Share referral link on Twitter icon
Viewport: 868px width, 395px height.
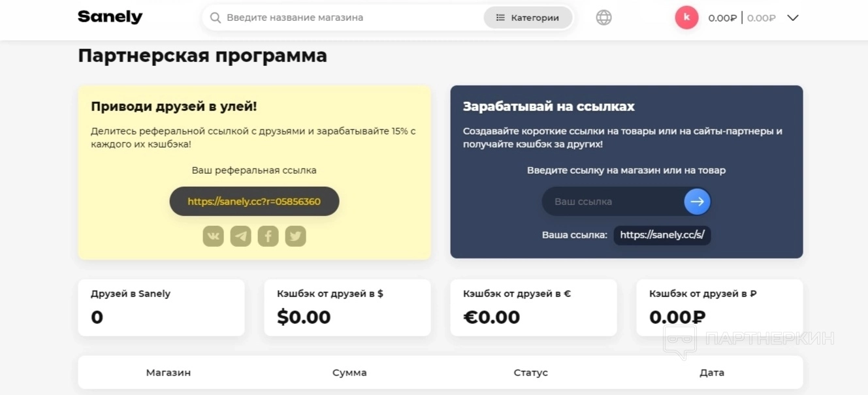pyautogui.click(x=296, y=236)
